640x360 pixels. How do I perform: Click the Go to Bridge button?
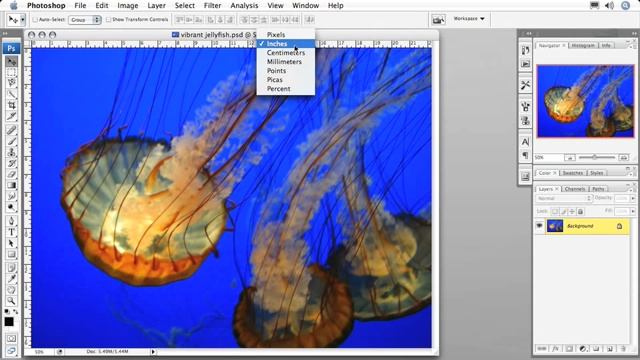point(438,19)
